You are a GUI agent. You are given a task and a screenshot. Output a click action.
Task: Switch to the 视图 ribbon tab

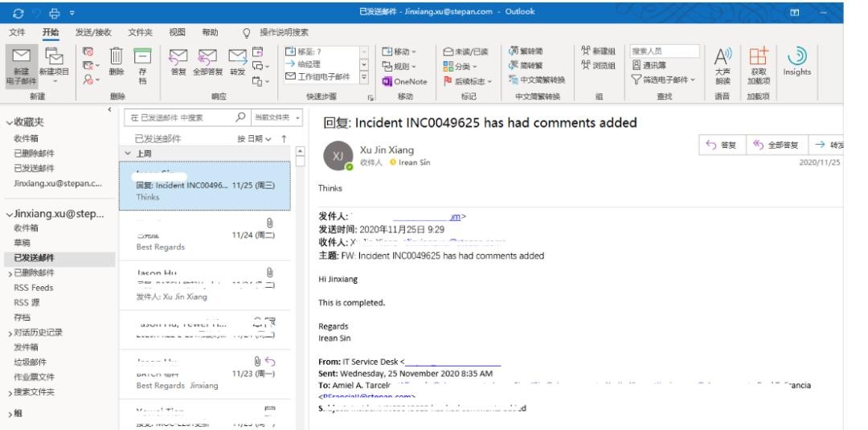pos(177,33)
